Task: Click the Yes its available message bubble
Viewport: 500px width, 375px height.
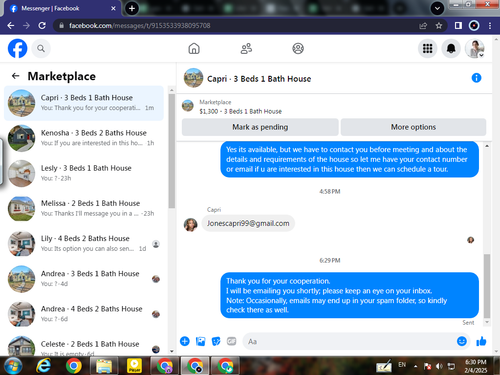Action: tap(349, 159)
